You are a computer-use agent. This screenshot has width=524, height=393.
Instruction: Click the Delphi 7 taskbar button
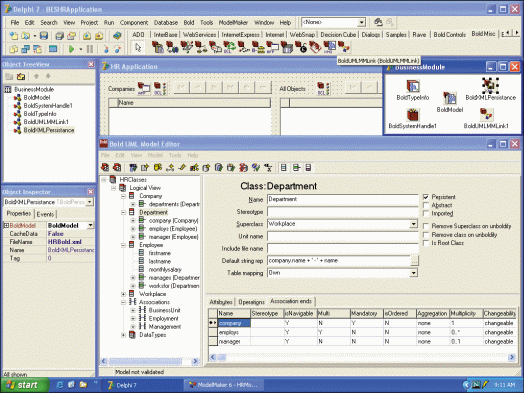click(142, 385)
